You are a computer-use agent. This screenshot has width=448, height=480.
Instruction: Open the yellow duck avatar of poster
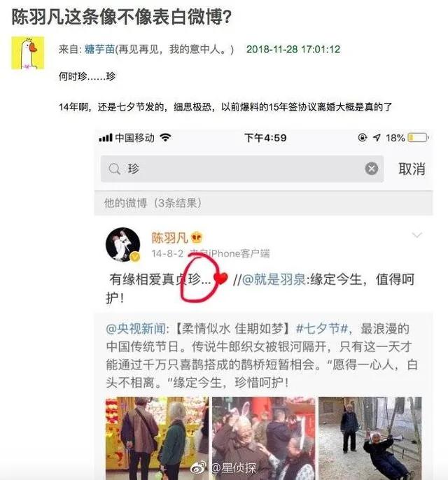tap(28, 53)
